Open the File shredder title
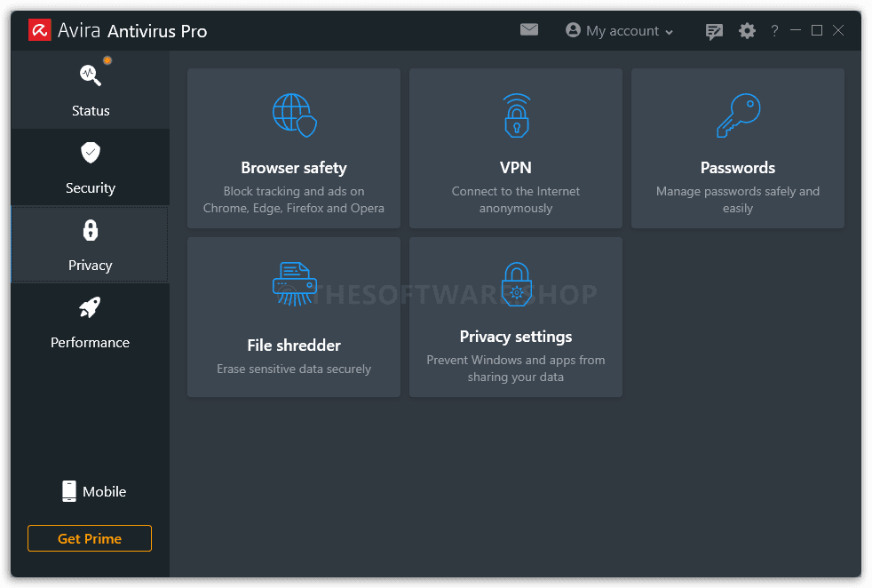Screen dimensions: 872x588 point(294,346)
